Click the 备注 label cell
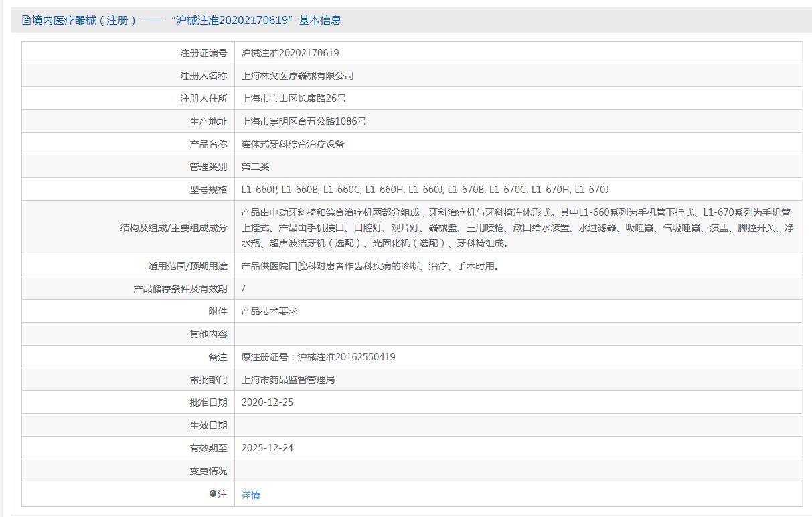The width and height of the screenshot is (812, 517). [x=129, y=357]
